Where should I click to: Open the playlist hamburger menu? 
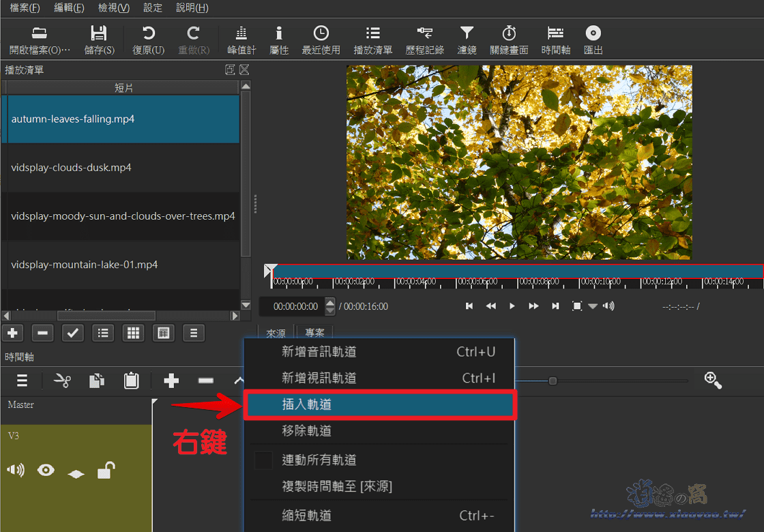(194, 334)
